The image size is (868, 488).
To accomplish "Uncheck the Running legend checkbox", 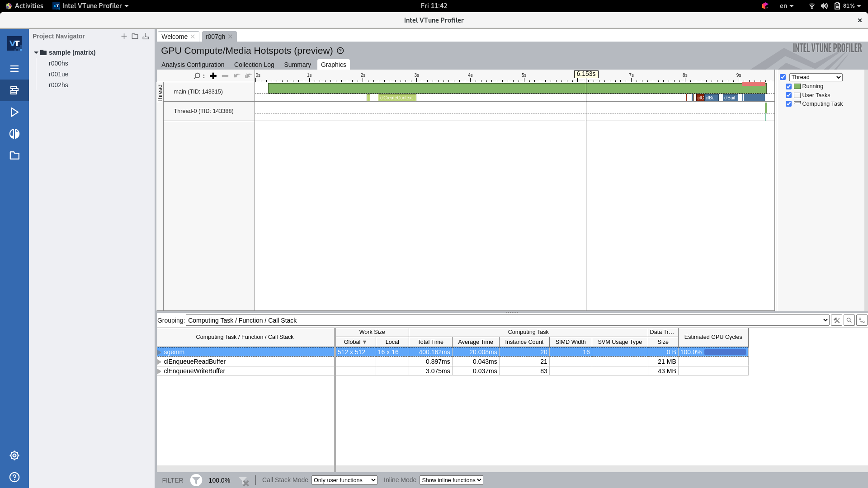I will click(x=789, y=86).
